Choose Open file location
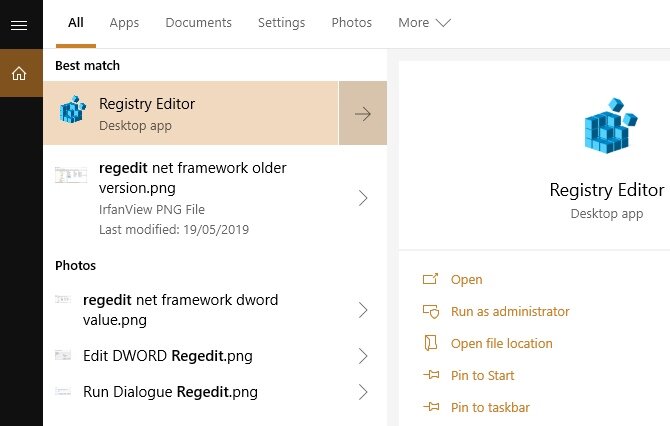670x426 pixels. [x=501, y=344]
